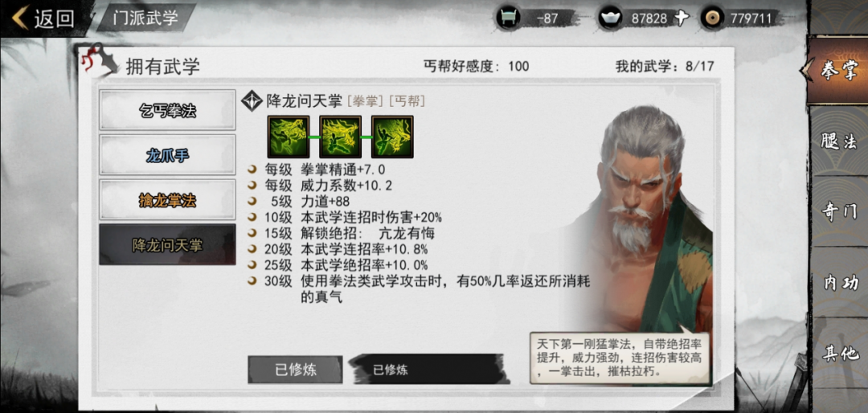The height and width of the screenshot is (413, 868).
Task: Select 乞丐拳法 from the martial arts list
Action: pyautogui.click(x=167, y=110)
